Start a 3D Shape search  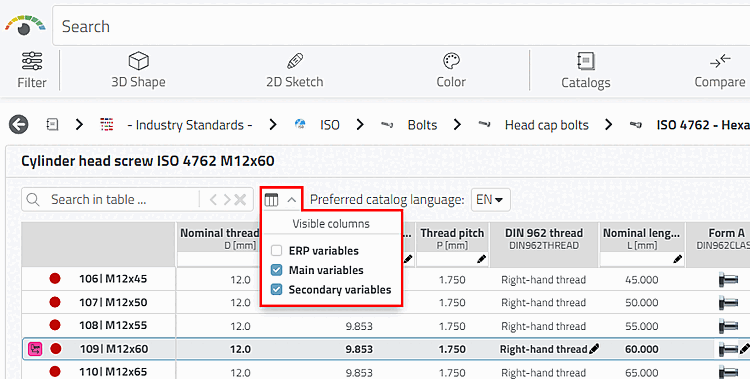pos(138,70)
